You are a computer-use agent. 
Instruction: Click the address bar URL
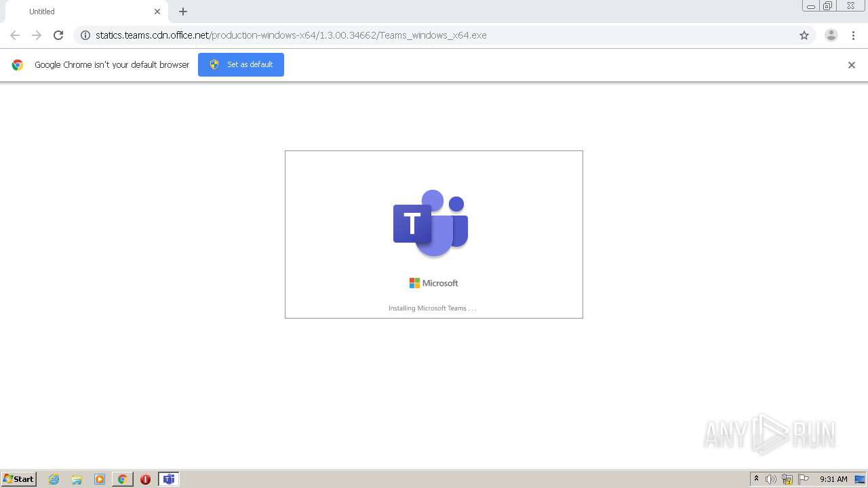[291, 35]
